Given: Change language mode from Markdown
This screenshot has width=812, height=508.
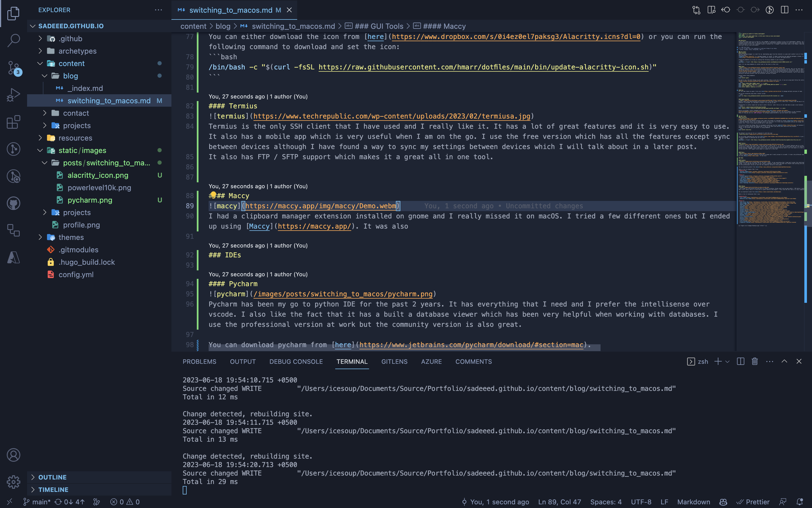Looking at the screenshot, I should click(694, 502).
